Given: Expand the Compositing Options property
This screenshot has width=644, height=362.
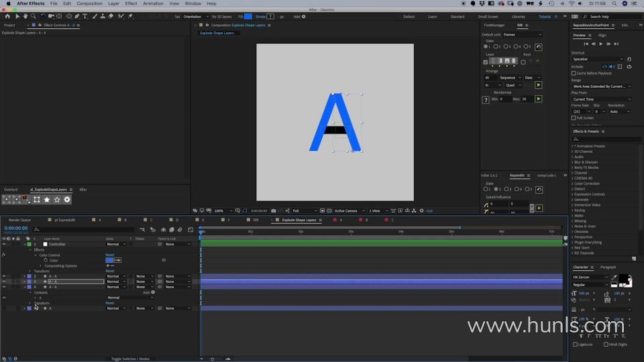Looking at the screenshot, I should coord(40,265).
